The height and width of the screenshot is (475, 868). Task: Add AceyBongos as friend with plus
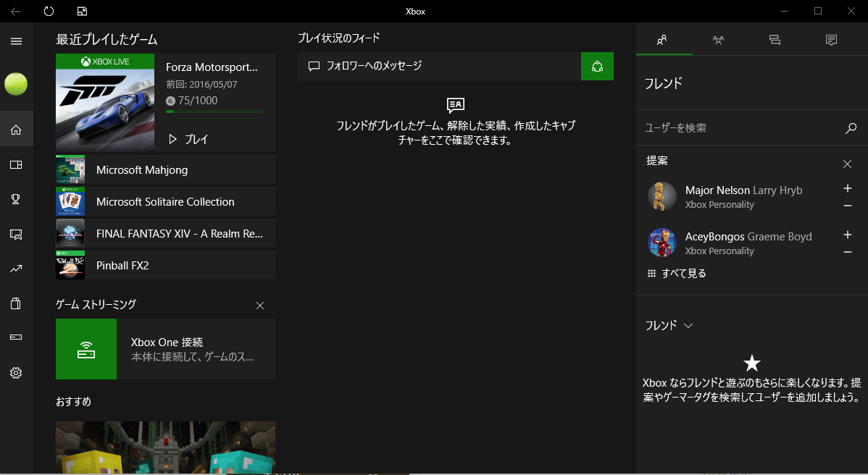[x=848, y=235]
